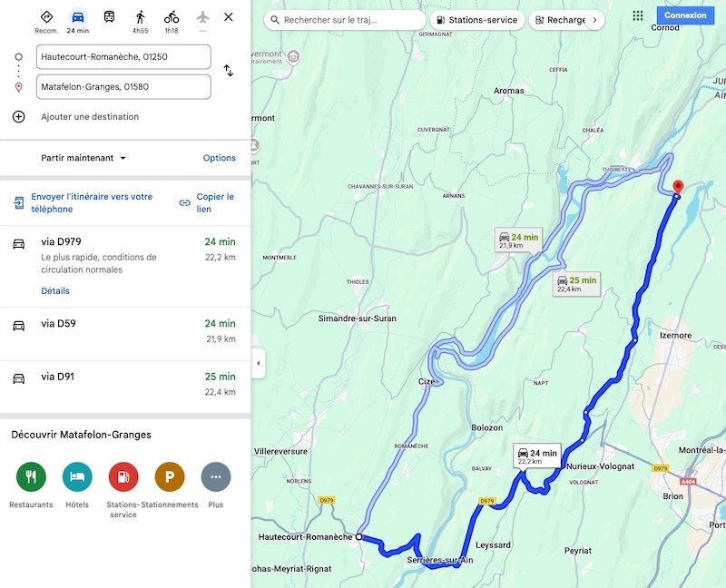This screenshot has height=588, width=726.
Task: Click Copier le lien
Action: coord(215,202)
